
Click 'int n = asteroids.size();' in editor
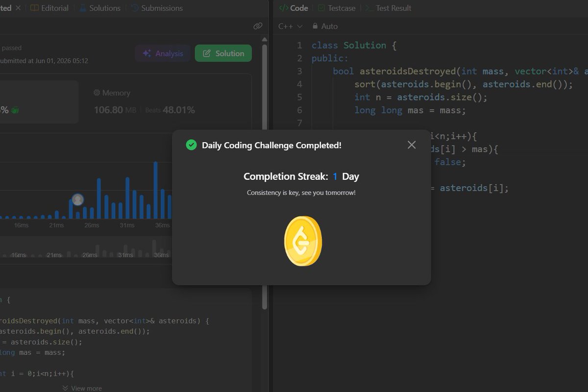point(421,97)
